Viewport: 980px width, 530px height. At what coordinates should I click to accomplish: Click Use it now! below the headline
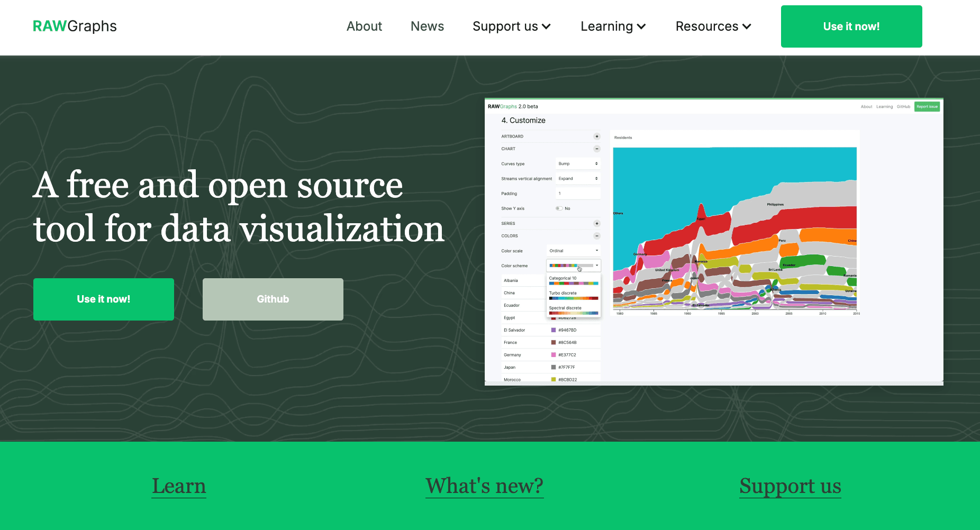104,299
